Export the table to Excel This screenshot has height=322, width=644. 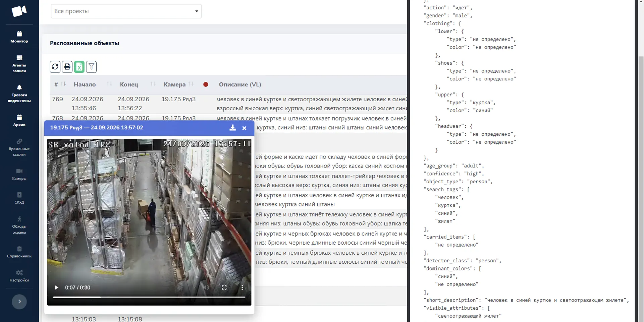79,67
